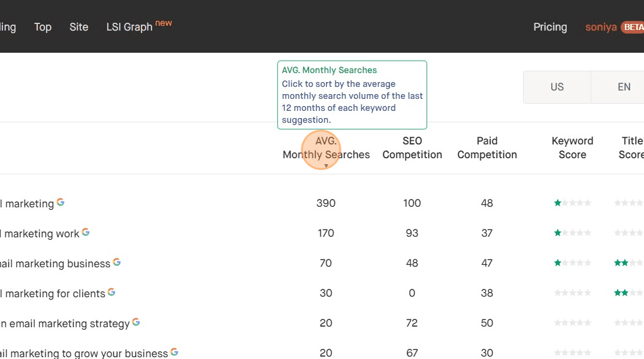Open the Pricing page
Viewport: 644px width, 359px height.
click(549, 26)
